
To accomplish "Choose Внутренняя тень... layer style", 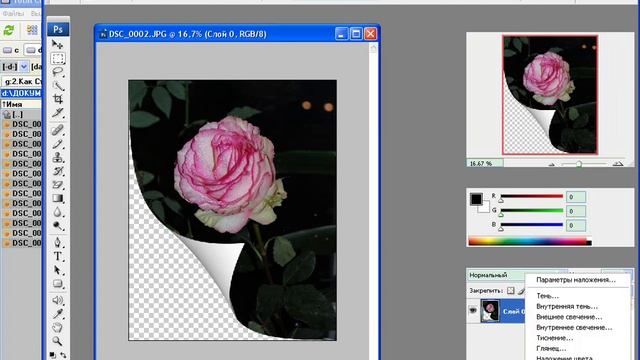I will (x=567, y=306).
